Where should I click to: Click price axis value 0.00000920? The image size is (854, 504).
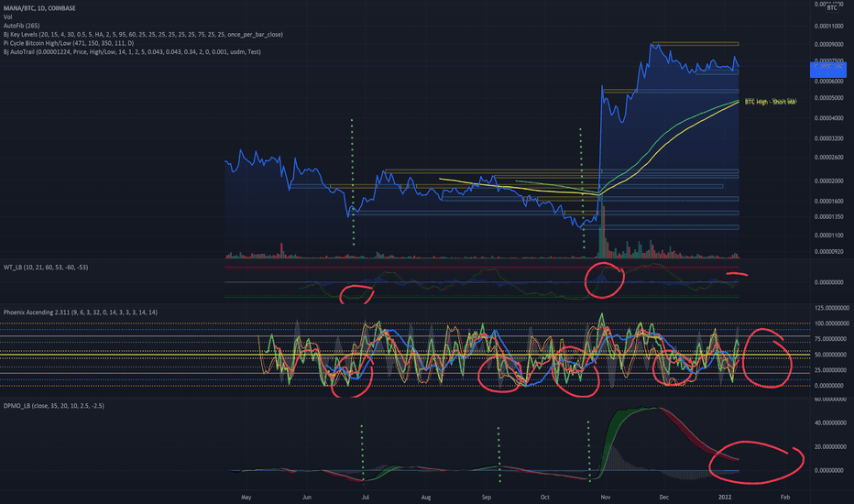pos(828,252)
